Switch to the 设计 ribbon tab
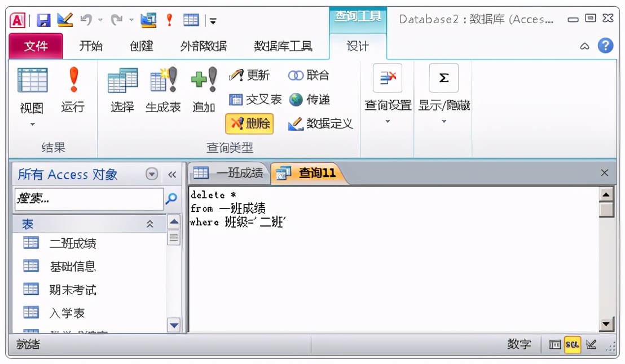 pos(358,46)
